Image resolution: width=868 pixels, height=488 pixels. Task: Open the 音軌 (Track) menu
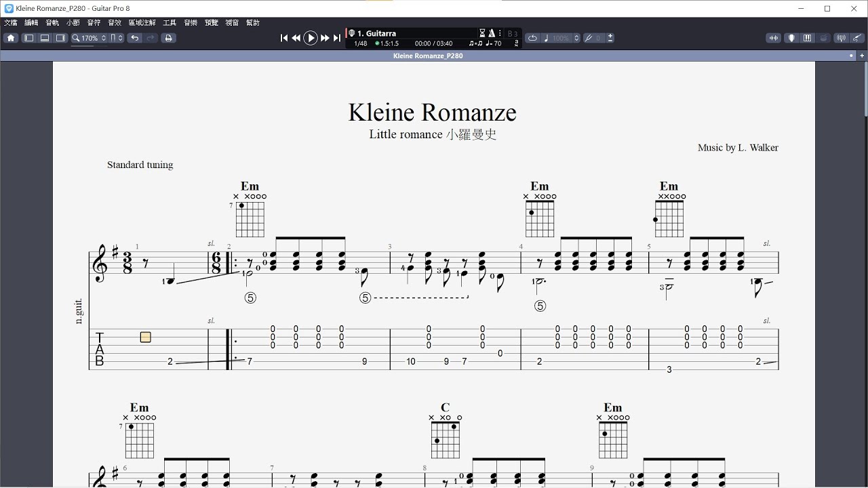(52, 22)
